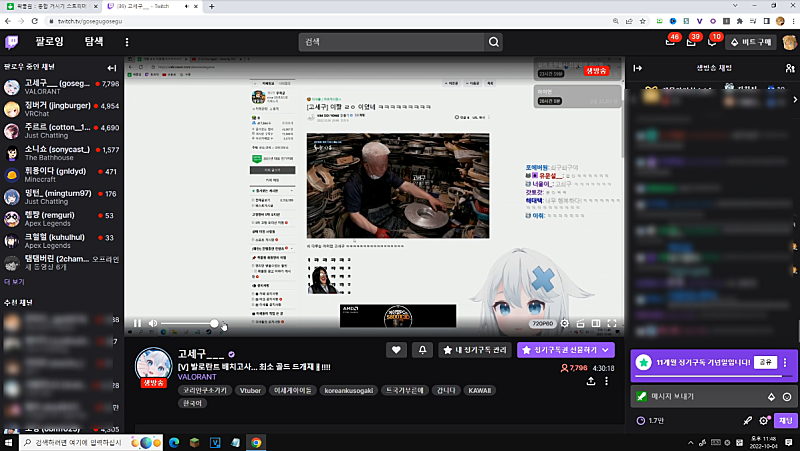Open Prime loot icon with badge 46
Screen dimensions: 800x451
tap(670, 42)
